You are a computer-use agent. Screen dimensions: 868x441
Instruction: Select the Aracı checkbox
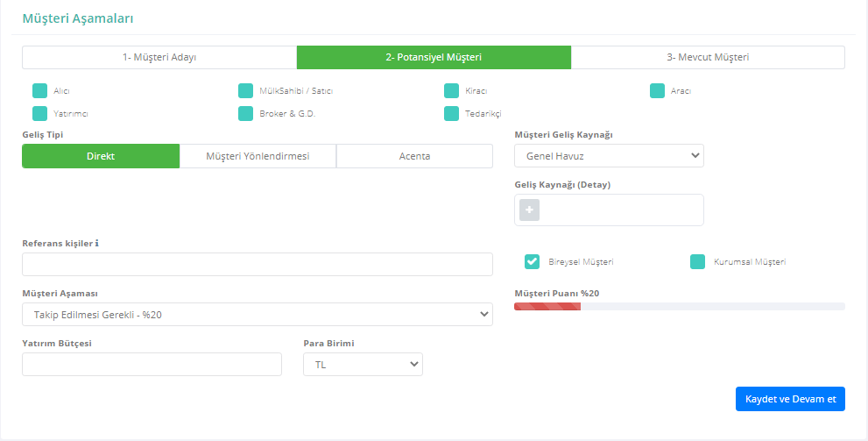pyautogui.click(x=657, y=91)
